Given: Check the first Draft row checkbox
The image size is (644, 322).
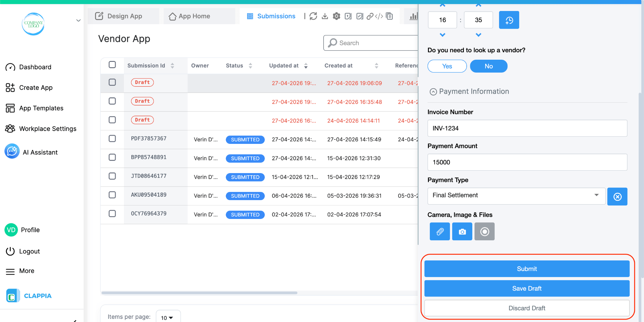Looking at the screenshot, I should coord(112,82).
